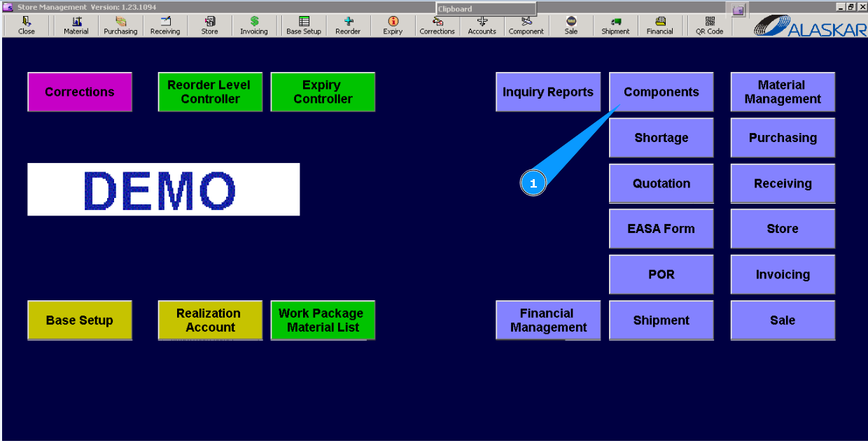Click the Clipboard floating title bar
The image size is (868, 443).
point(486,8)
